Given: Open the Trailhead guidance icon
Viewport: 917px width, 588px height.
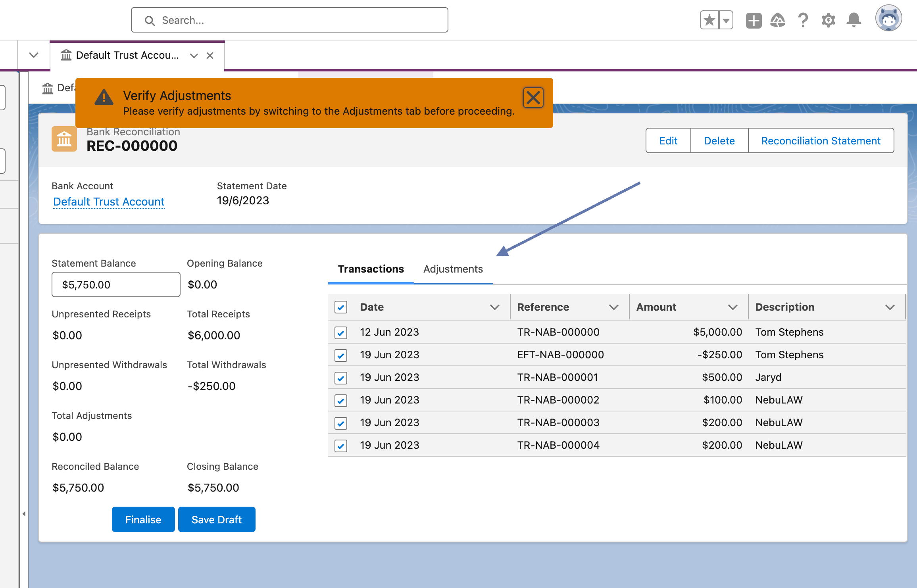Looking at the screenshot, I should click(x=778, y=20).
